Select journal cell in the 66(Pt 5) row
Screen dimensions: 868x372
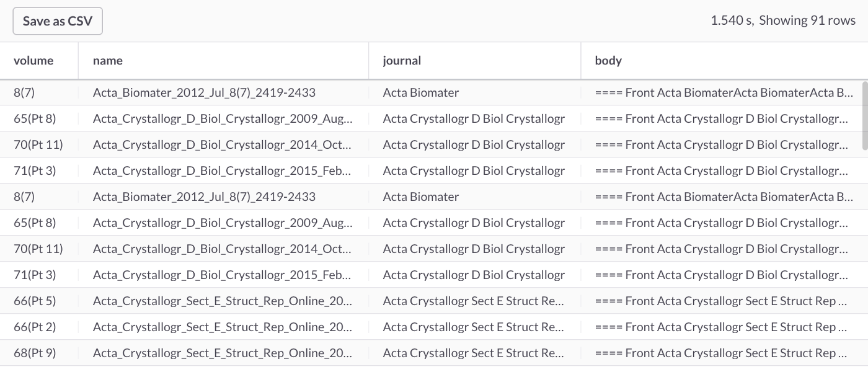coord(474,301)
